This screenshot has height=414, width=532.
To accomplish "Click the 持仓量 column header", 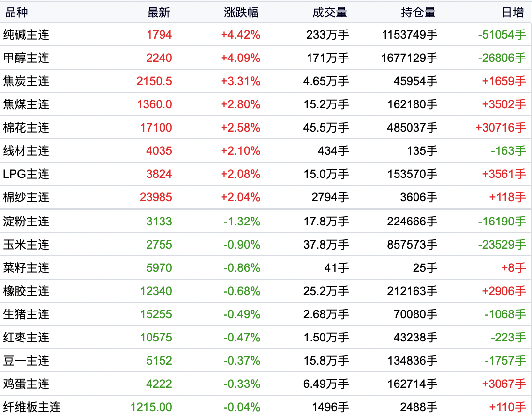I will click(x=418, y=13).
